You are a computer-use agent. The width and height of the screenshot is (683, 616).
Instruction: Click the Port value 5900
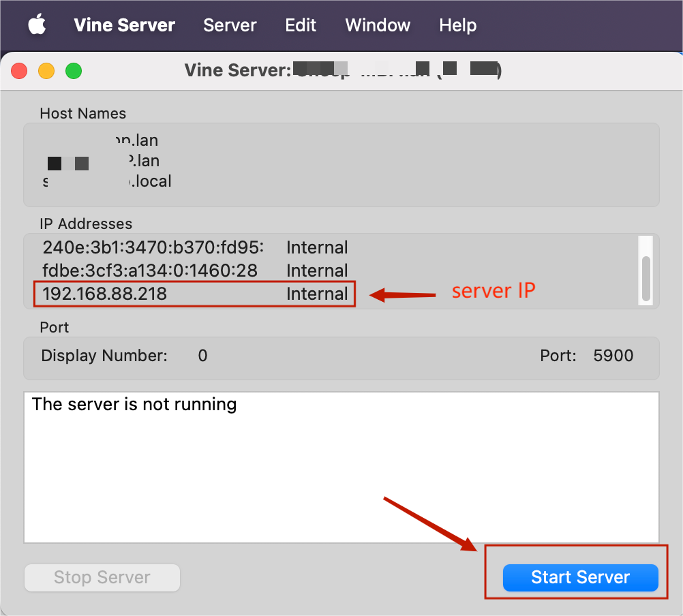pyautogui.click(x=613, y=356)
